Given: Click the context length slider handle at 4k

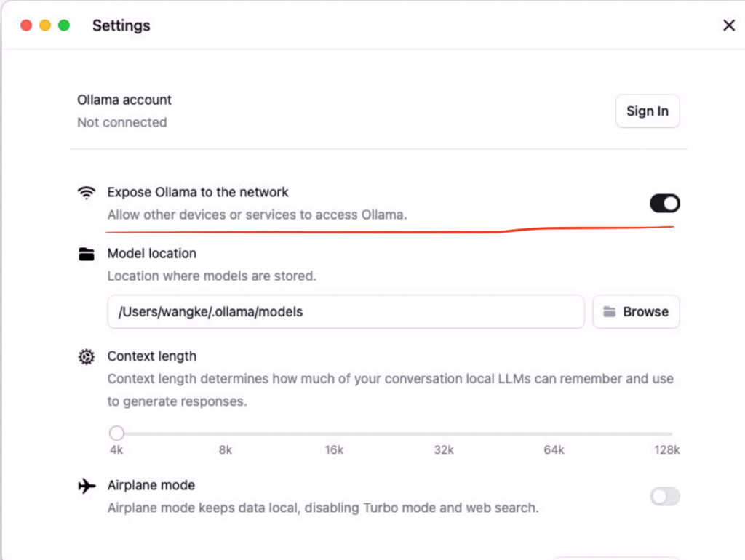Looking at the screenshot, I should point(116,433).
